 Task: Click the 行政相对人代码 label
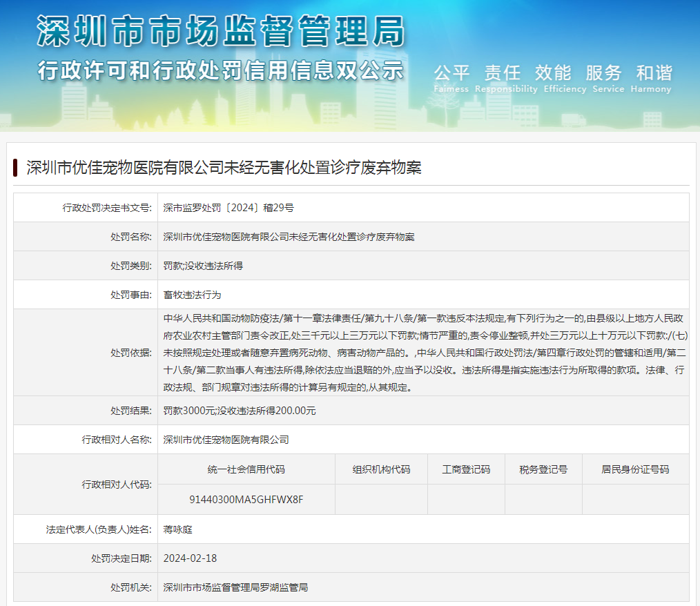117,484
